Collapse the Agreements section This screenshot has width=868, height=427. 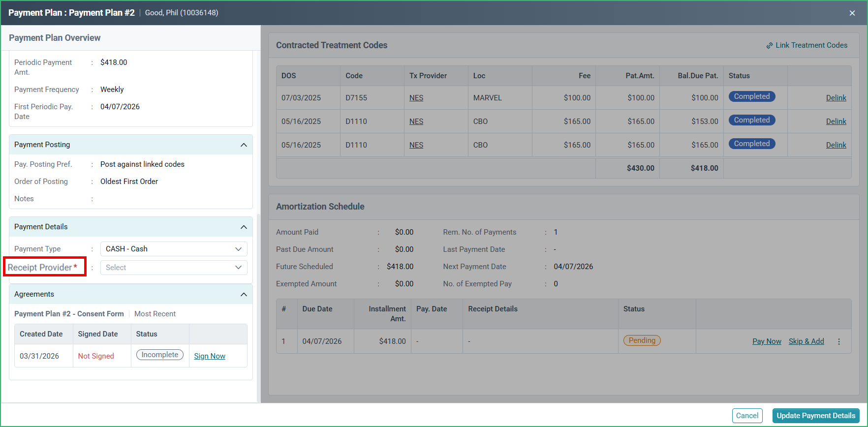pyautogui.click(x=244, y=294)
